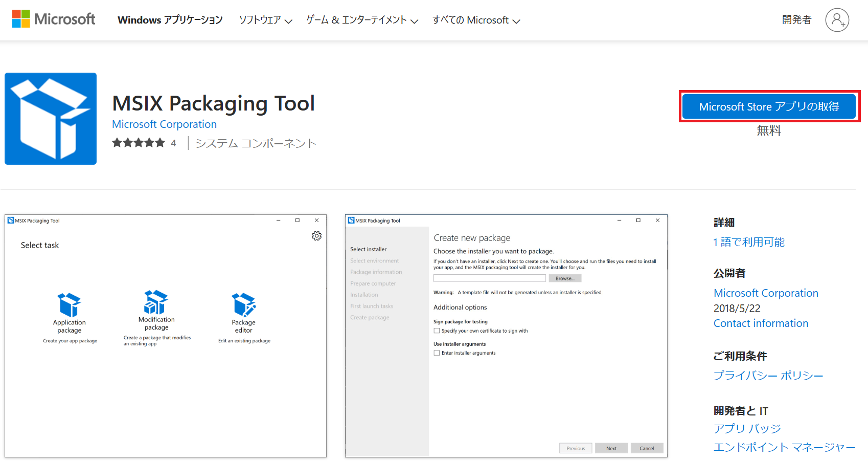Open エンドポイント マネージャー link
The width and height of the screenshot is (868, 461).
tap(784, 448)
